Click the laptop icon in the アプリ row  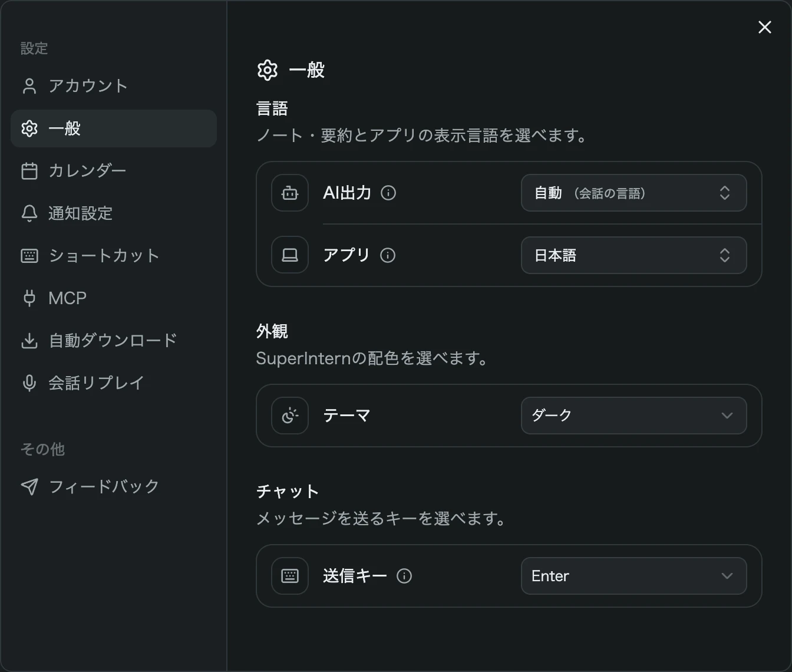[x=290, y=255]
